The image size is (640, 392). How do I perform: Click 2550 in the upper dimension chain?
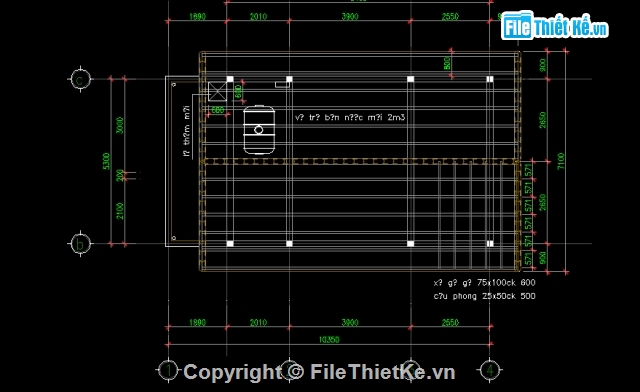tap(450, 16)
